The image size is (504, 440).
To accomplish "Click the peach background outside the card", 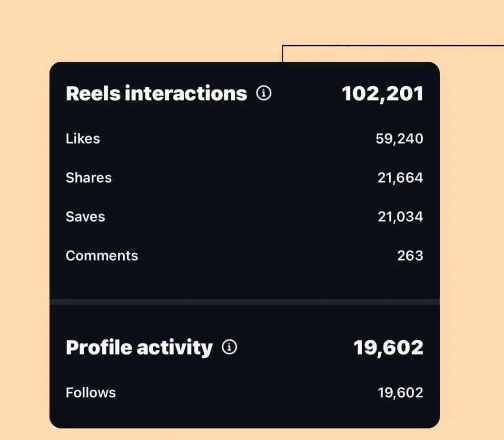I will pyautogui.click(x=471, y=238).
